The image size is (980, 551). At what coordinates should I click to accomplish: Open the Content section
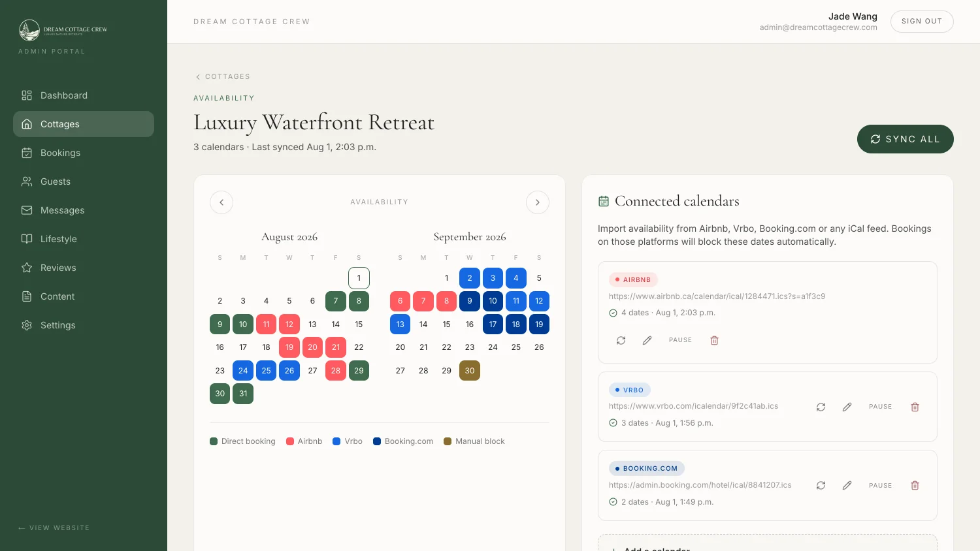84,296
